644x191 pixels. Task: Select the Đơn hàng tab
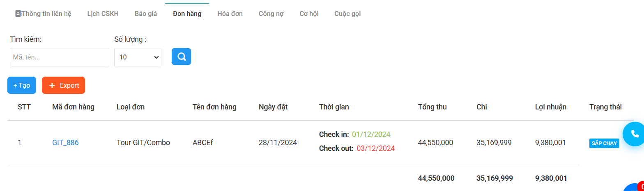coord(187,14)
